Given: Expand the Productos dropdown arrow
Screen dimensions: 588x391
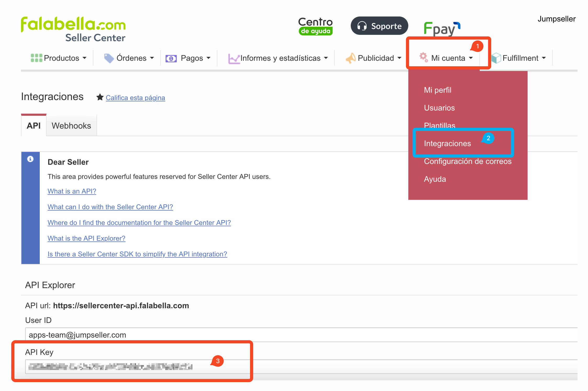Looking at the screenshot, I should (x=84, y=58).
